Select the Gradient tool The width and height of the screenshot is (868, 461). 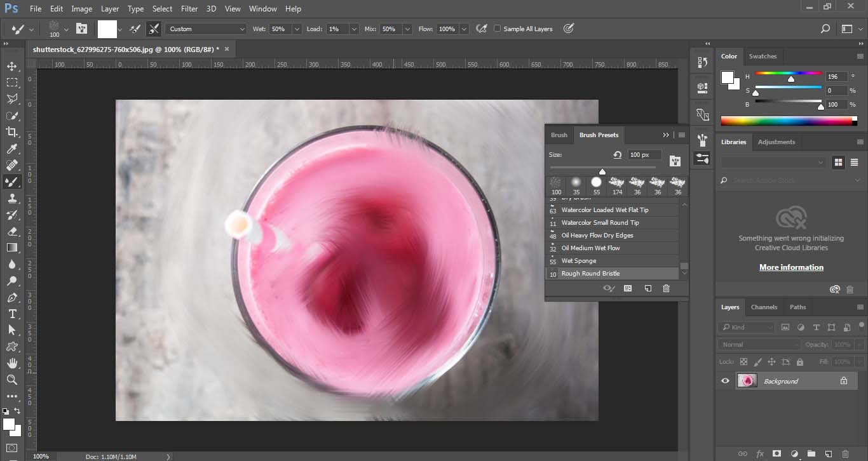click(11, 248)
